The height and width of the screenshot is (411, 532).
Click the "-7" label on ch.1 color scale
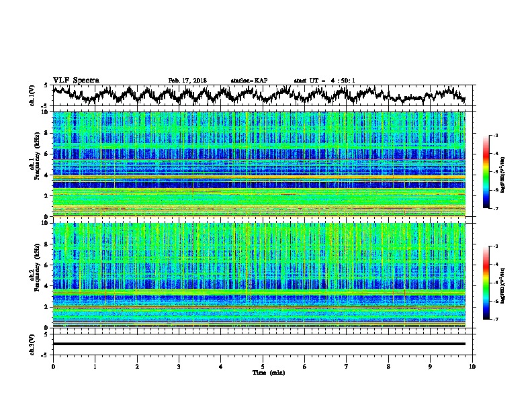click(495, 208)
